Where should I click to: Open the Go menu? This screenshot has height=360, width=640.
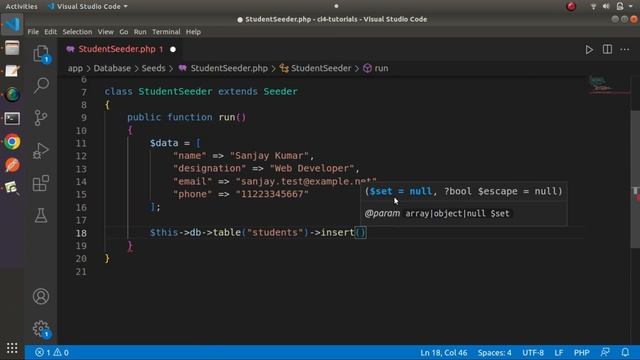click(124, 32)
